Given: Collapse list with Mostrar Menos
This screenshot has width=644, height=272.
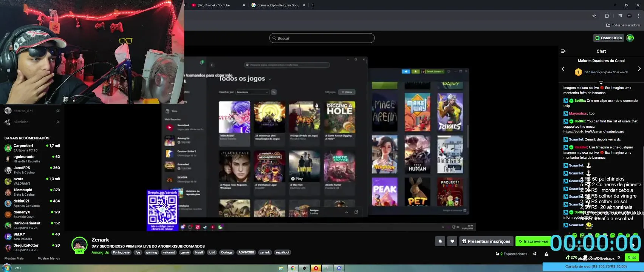Looking at the screenshot, I should point(49,258).
